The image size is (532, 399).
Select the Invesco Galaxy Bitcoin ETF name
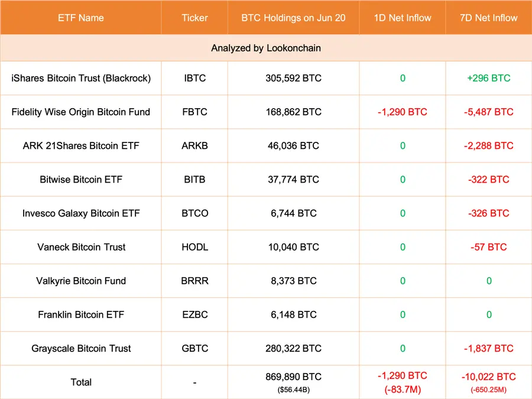click(x=81, y=213)
